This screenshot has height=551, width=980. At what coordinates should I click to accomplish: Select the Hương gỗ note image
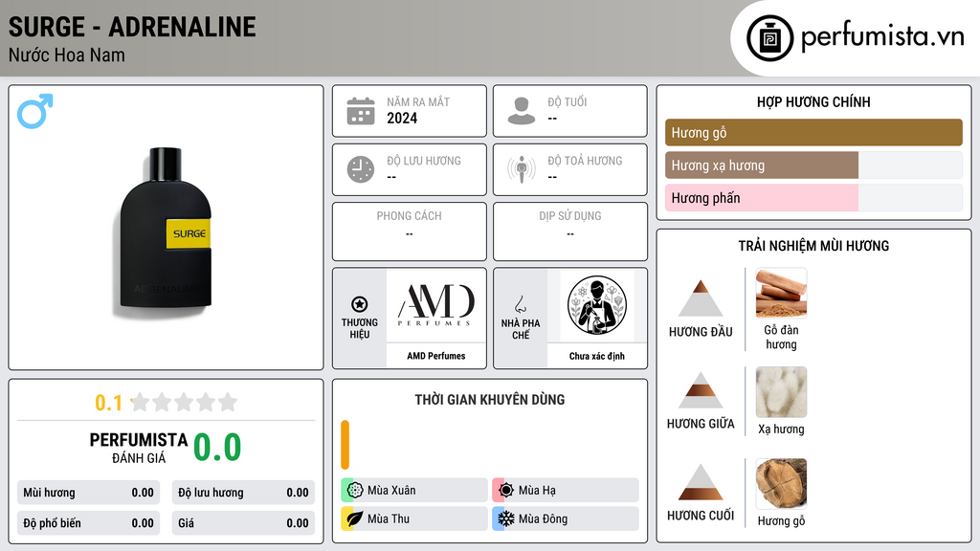[781, 483]
